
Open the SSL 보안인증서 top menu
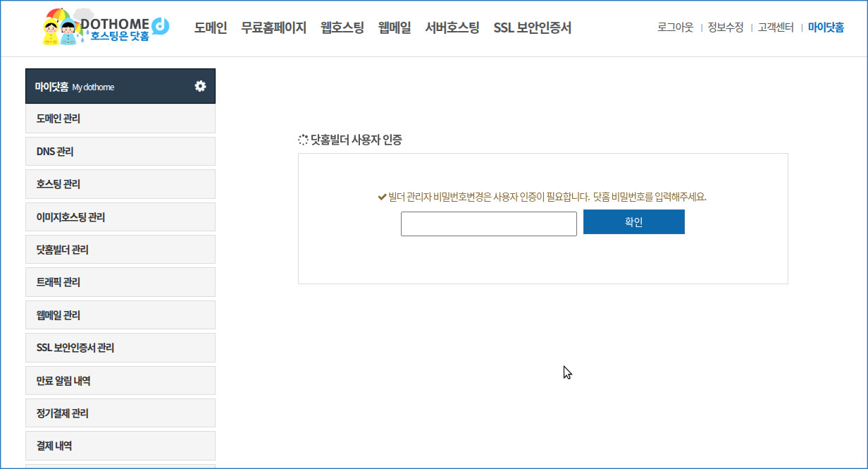point(533,28)
